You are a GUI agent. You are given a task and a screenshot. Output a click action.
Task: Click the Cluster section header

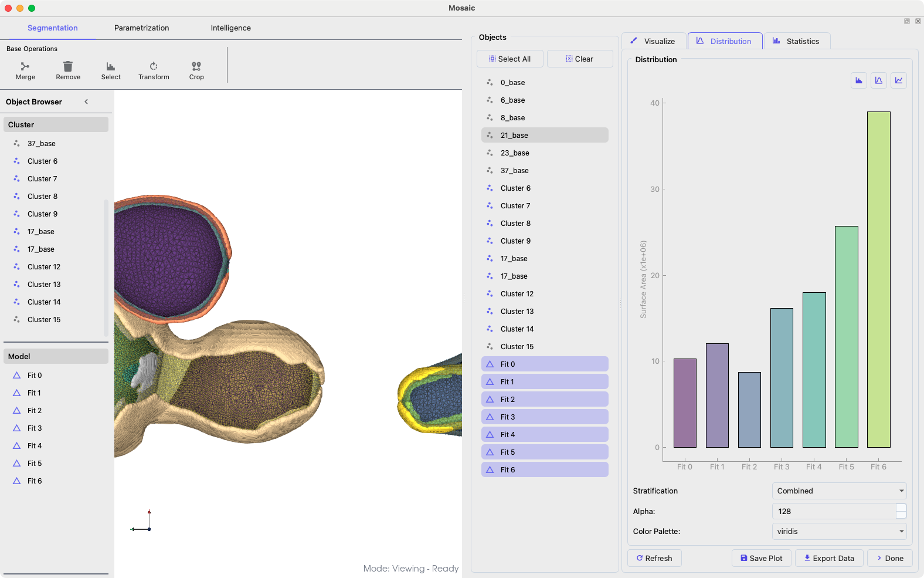click(x=56, y=124)
